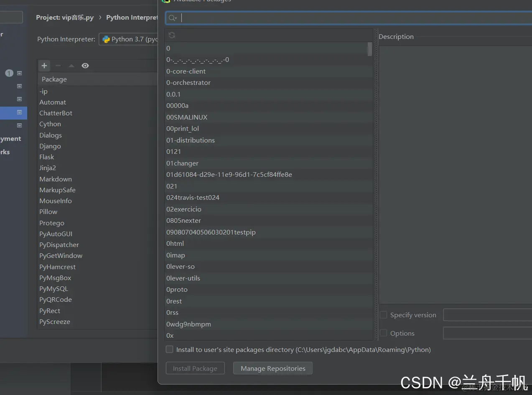
Task: Select the 024travis-test024 package
Action: tap(269, 198)
